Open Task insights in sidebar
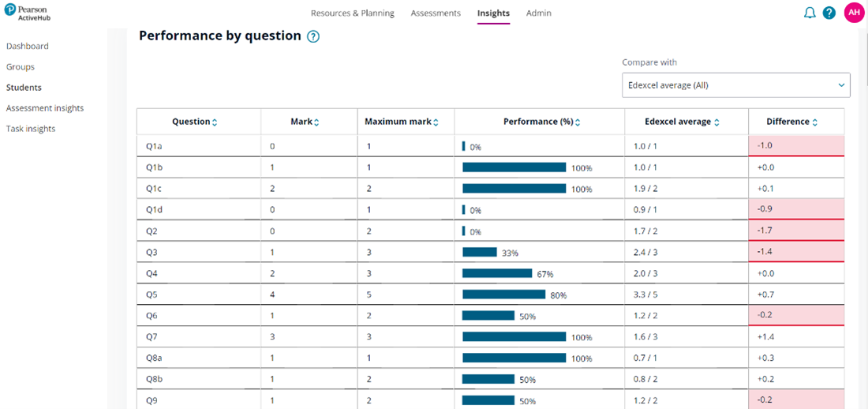This screenshot has height=409, width=868. tap(31, 129)
